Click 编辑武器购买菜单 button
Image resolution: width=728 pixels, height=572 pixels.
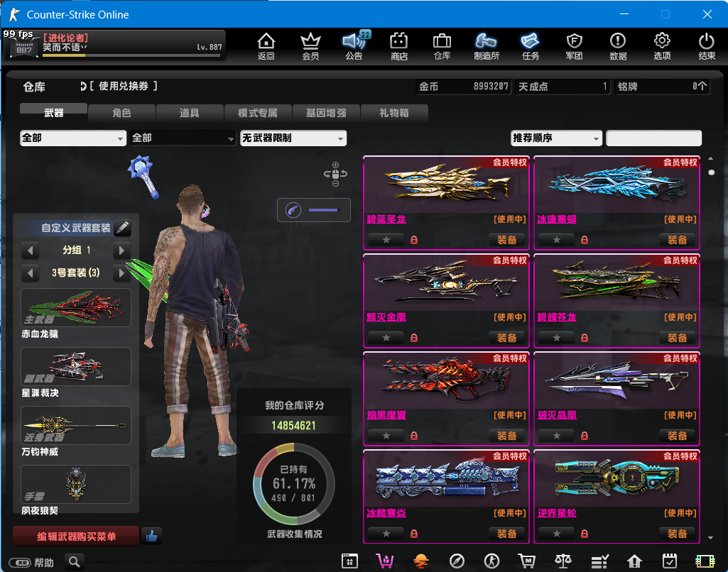pos(76,537)
